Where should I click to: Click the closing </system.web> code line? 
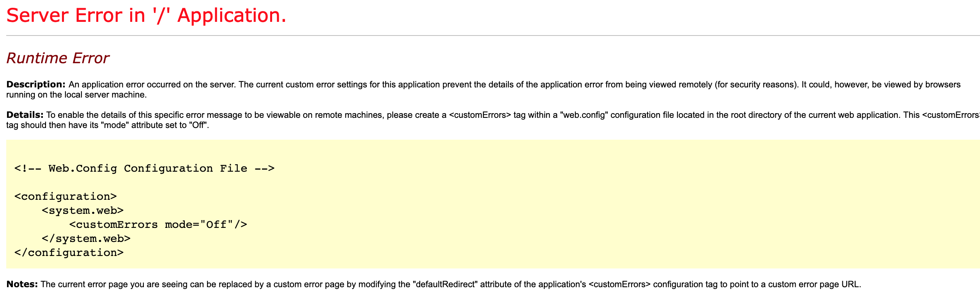[86, 239]
